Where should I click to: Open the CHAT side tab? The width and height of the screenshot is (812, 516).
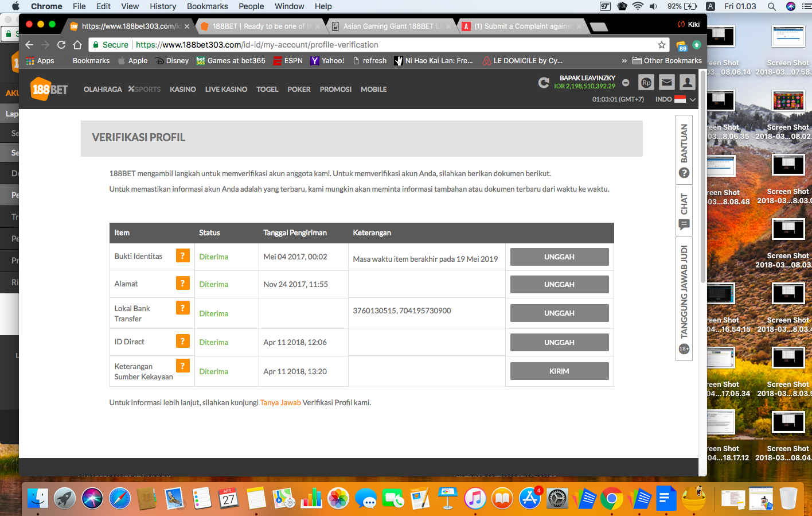click(x=684, y=211)
